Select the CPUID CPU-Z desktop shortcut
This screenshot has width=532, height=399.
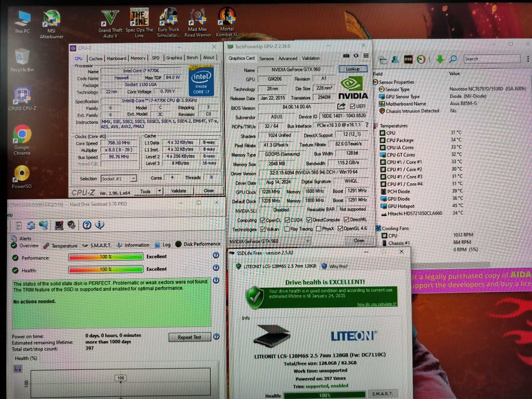tap(22, 99)
